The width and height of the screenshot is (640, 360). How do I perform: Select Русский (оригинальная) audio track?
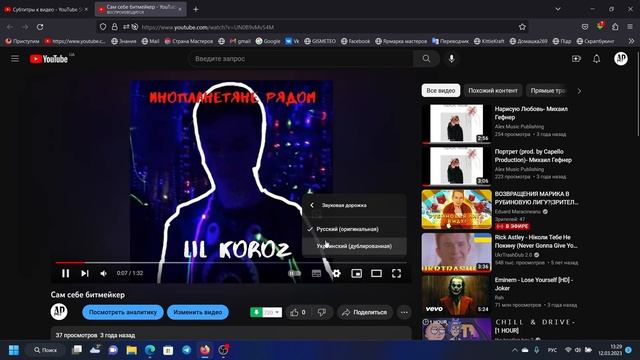[x=354, y=229]
